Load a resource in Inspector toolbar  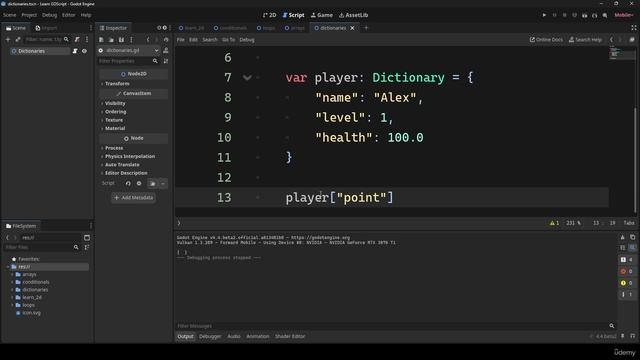point(111,40)
